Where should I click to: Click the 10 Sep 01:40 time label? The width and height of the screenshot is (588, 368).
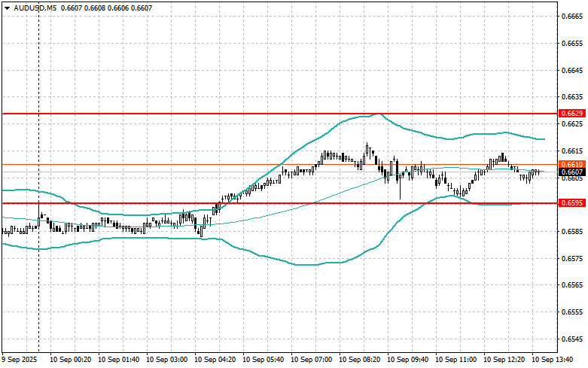118,360
